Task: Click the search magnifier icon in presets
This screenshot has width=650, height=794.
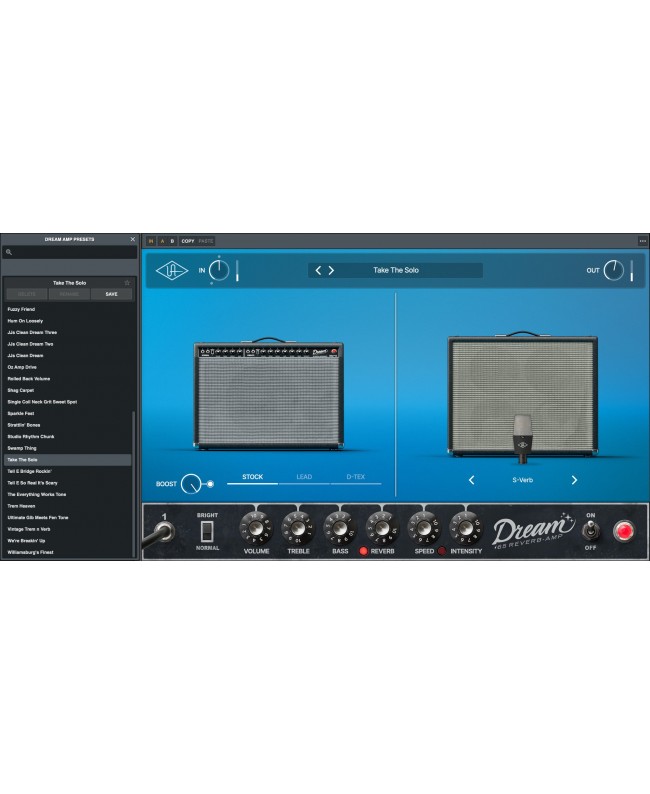Action: click(9, 252)
